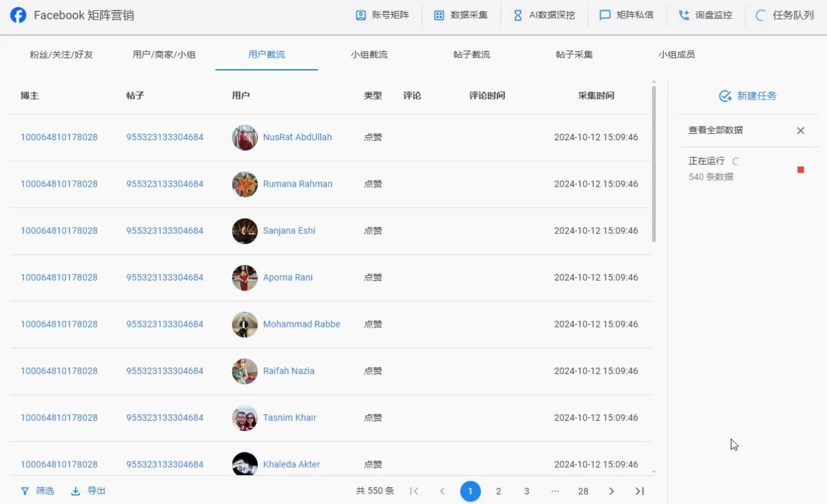Click Sanjana Eshi's avatar thumbnail
Image resolution: width=827 pixels, height=504 pixels.
pos(244,231)
